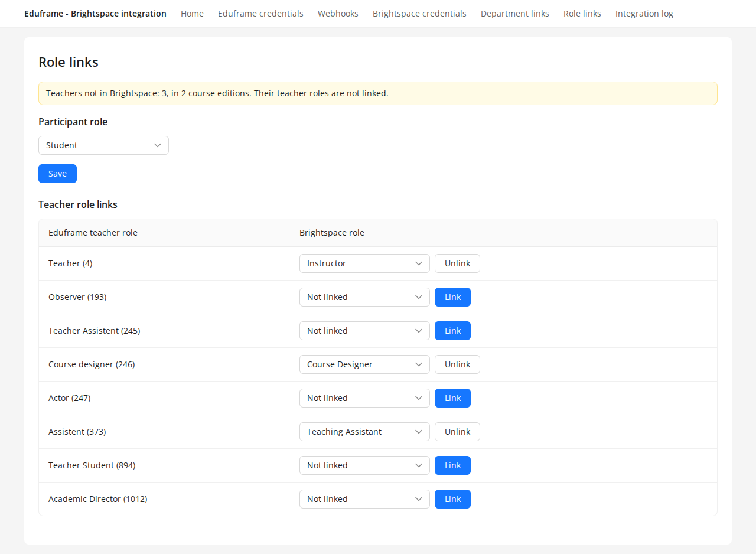Click the 'Assistent (373)' role name

[77, 432]
